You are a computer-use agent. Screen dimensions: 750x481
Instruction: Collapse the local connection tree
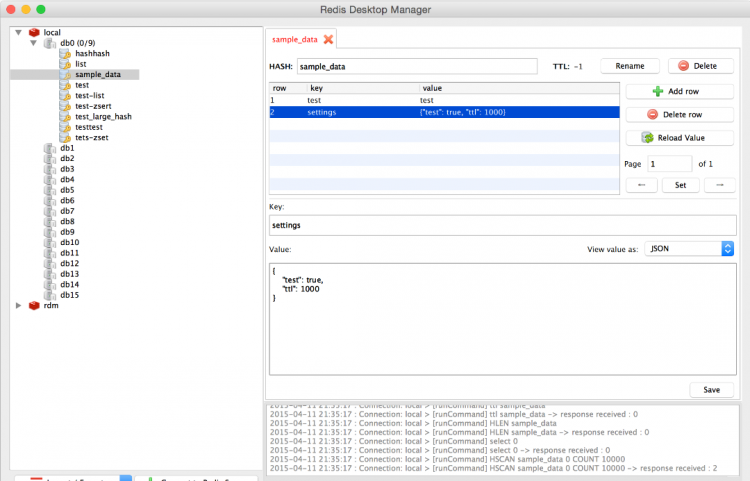point(19,33)
